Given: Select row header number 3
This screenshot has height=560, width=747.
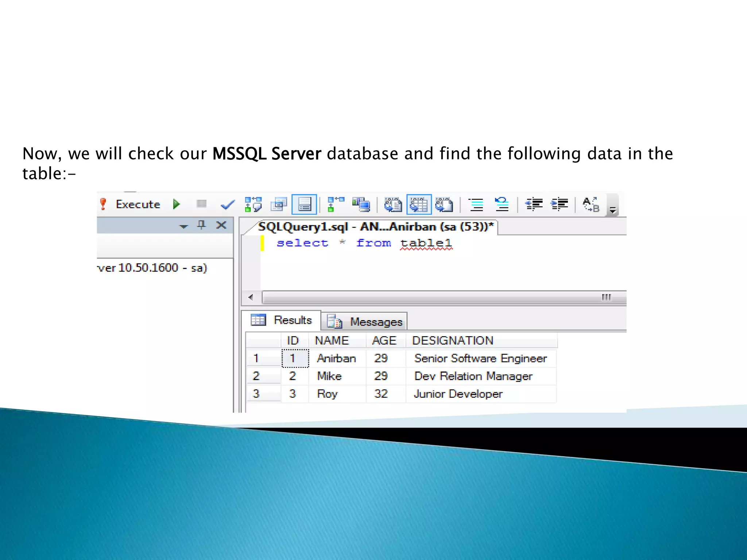Looking at the screenshot, I should pyautogui.click(x=263, y=394).
